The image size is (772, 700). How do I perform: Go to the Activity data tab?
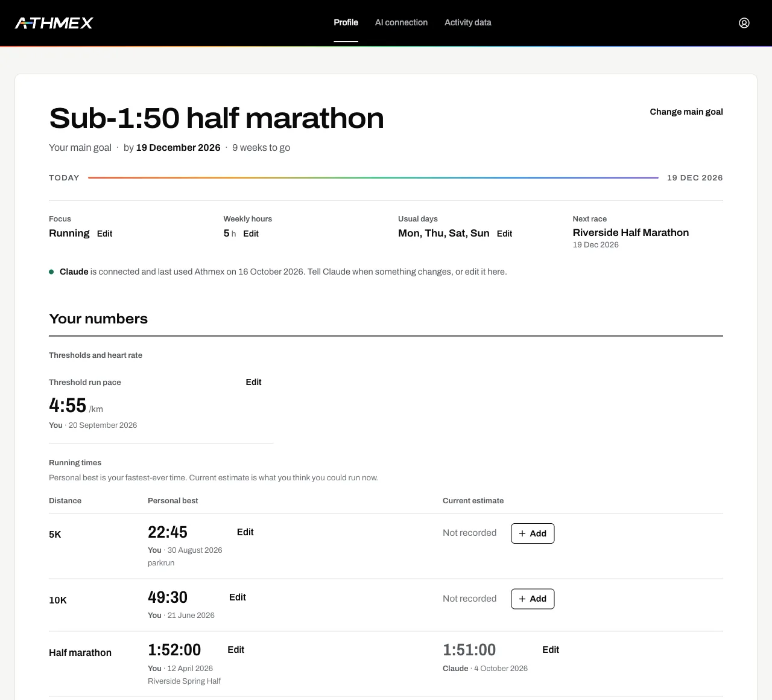pos(468,22)
